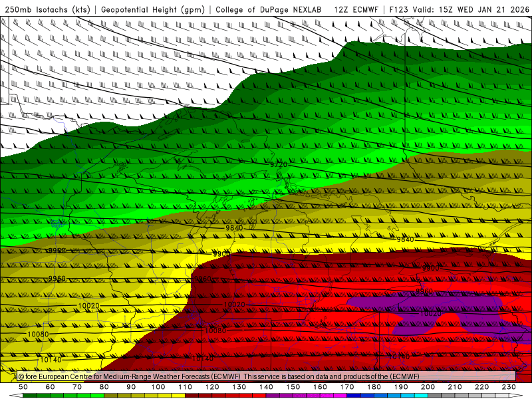Click the ECMWF copyright notice banner

(x=267, y=376)
